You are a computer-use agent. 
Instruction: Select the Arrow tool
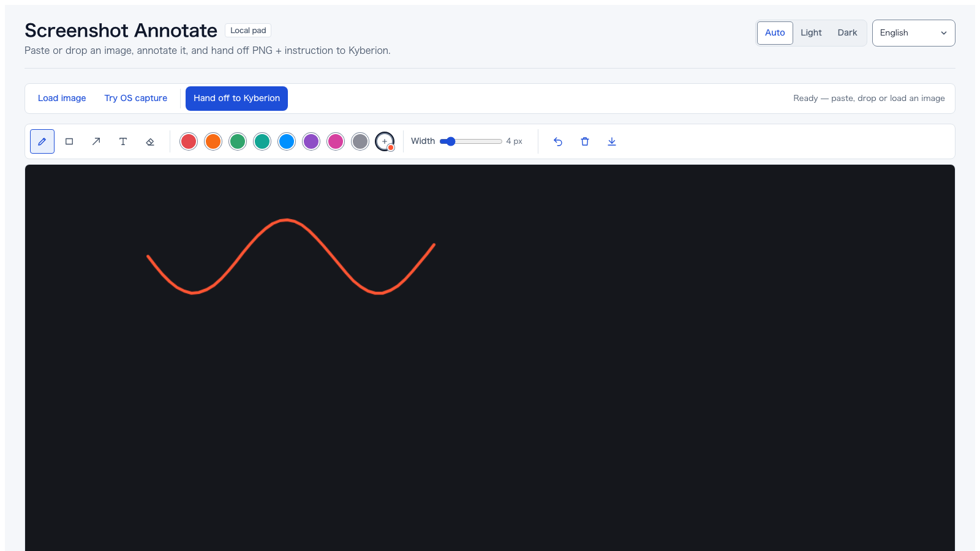click(96, 141)
